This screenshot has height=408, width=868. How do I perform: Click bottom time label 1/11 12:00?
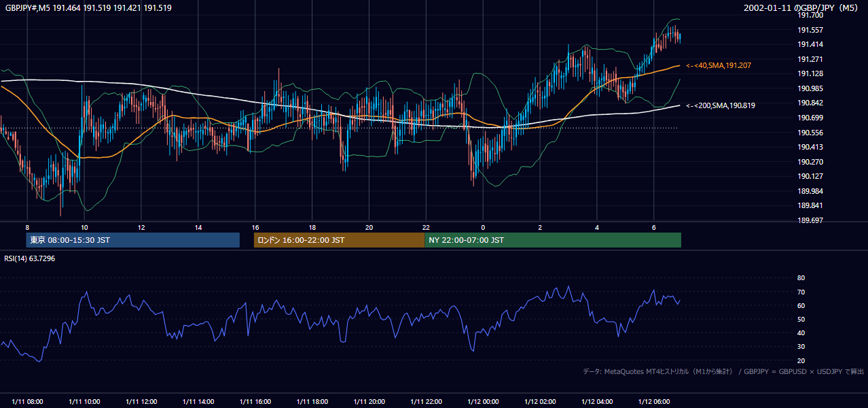pyautogui.click(x=141, y=402)
